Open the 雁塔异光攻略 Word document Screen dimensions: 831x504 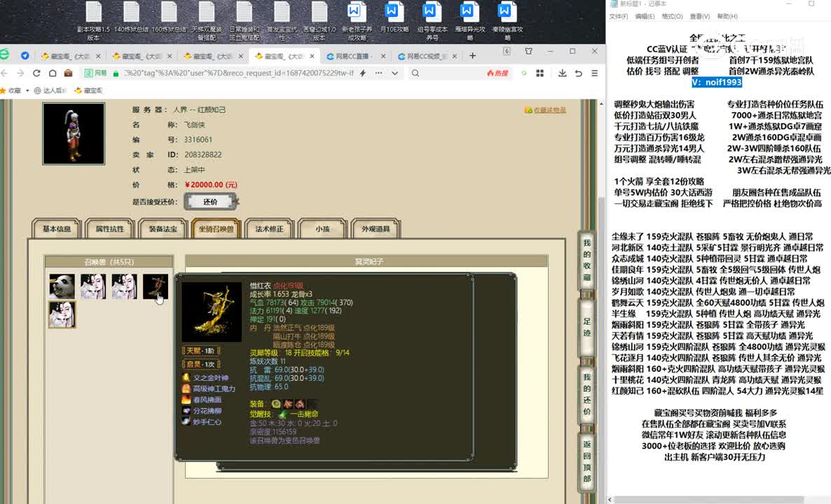click(469, 20)
